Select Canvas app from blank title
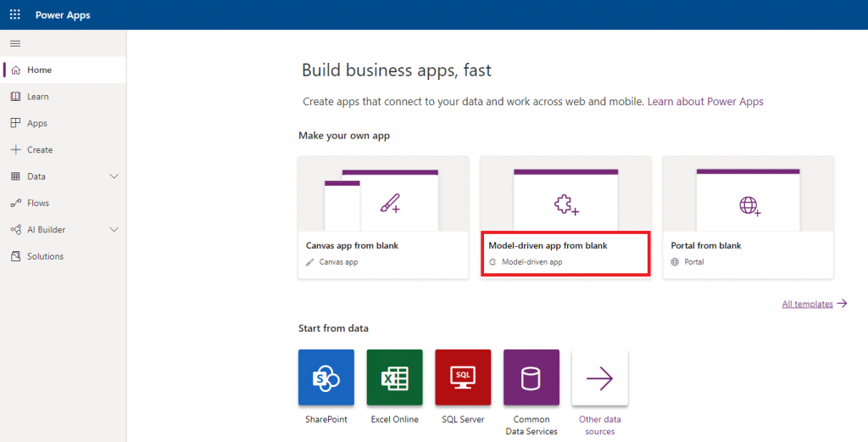 click(352, 245)
